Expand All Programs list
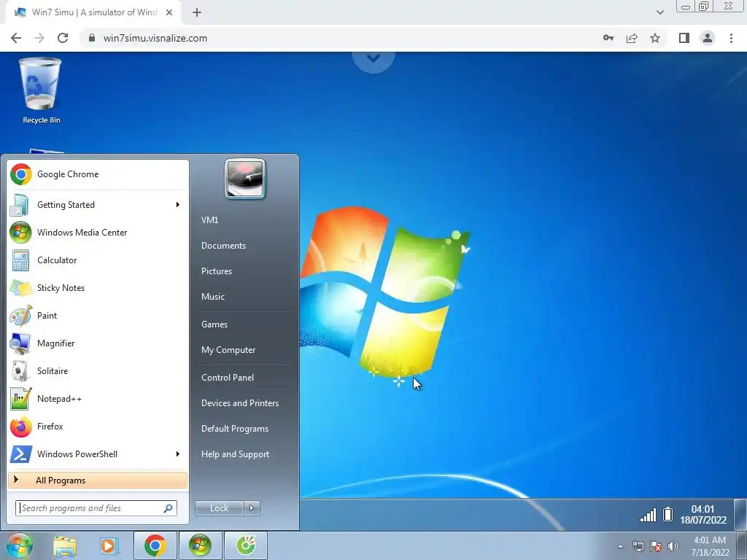 click(x=98, y=481)
